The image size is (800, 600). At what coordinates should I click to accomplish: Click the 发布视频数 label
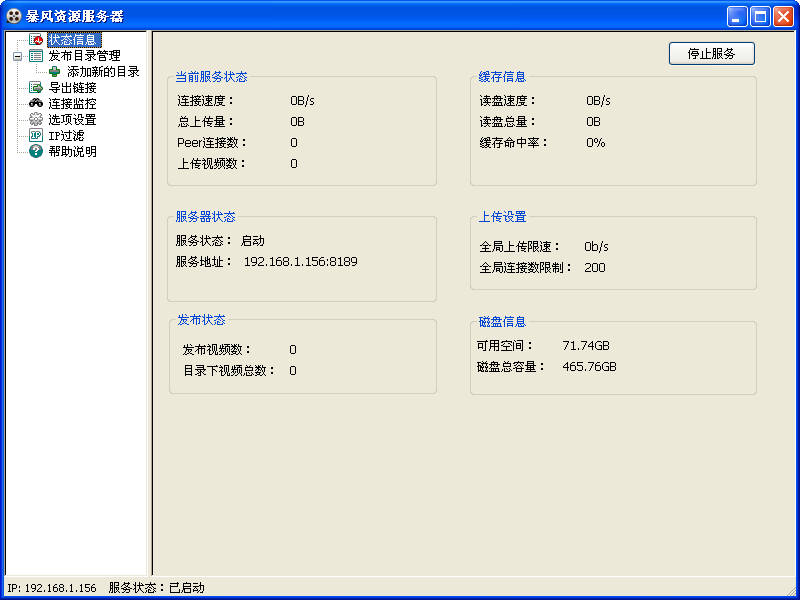[x=217, y=350]
